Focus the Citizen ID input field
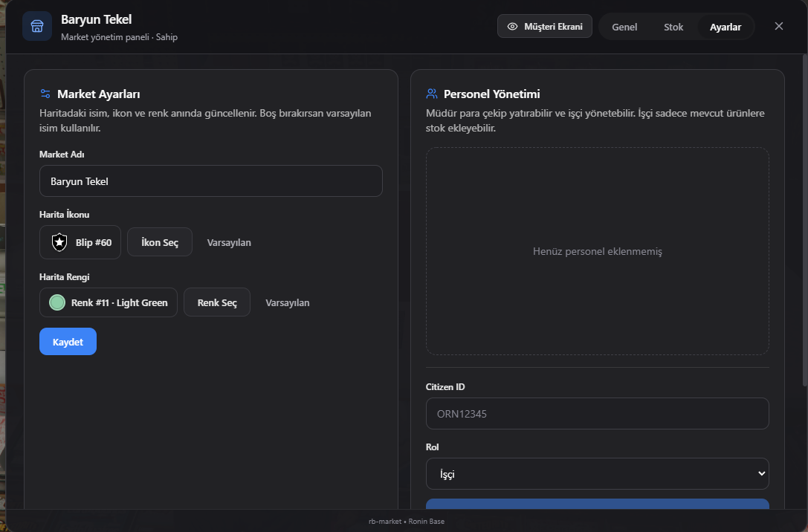This screenshot has width=808, height=532. click(597, 414)
